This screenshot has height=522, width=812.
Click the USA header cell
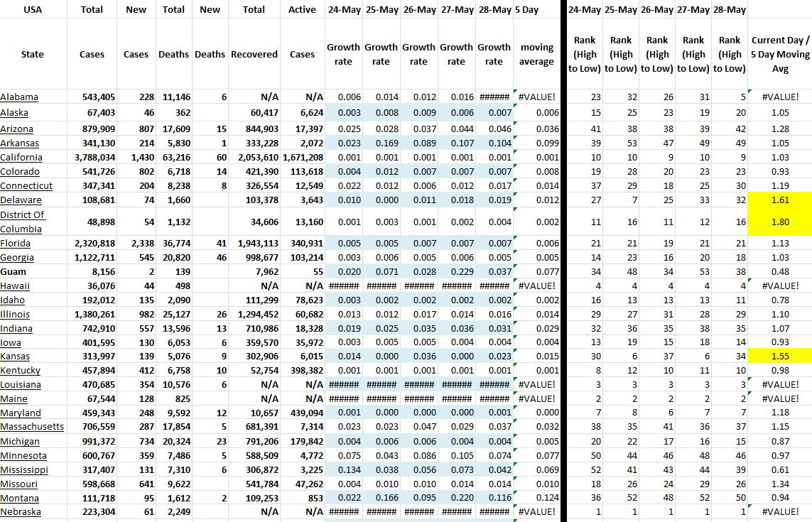point(33,10)
